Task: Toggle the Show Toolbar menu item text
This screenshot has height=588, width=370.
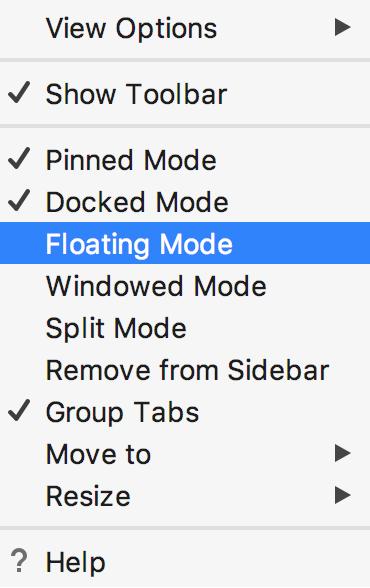Action: pos(136,94)
